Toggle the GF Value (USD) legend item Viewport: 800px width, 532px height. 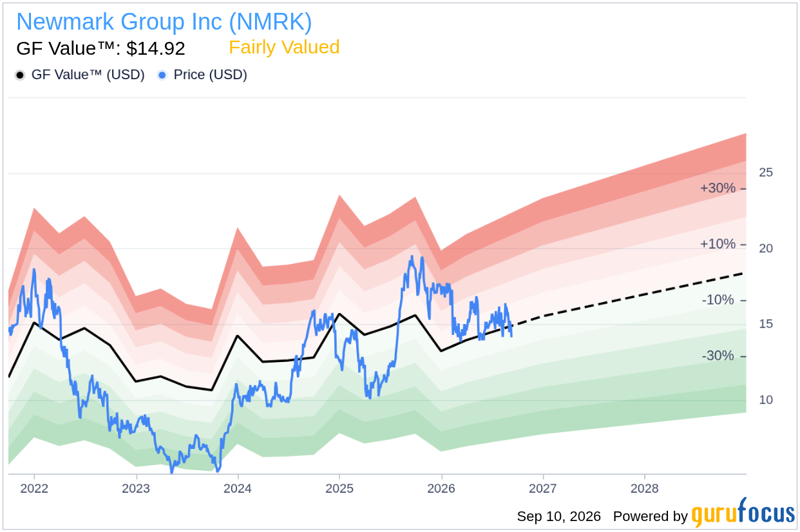pos(80,75)
